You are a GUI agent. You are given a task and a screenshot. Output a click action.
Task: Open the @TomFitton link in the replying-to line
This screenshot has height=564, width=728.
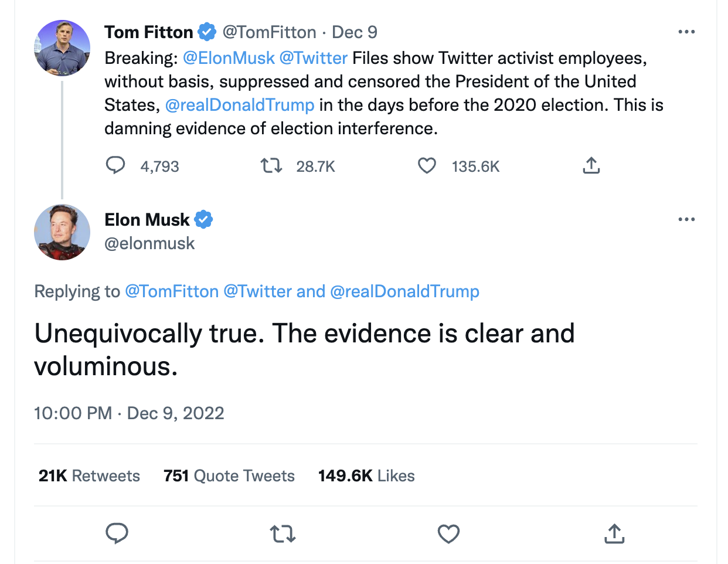172,291
